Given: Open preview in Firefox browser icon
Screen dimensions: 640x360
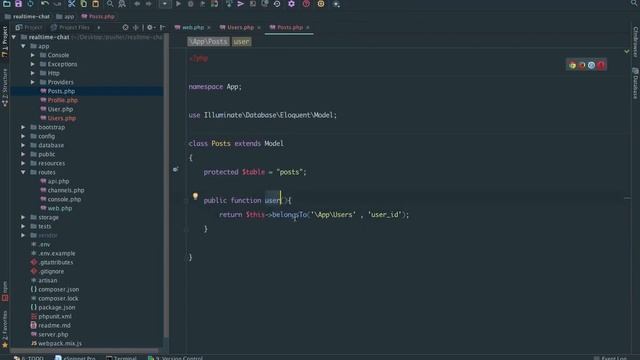Looking at the screenshot, I should (582, 65).
